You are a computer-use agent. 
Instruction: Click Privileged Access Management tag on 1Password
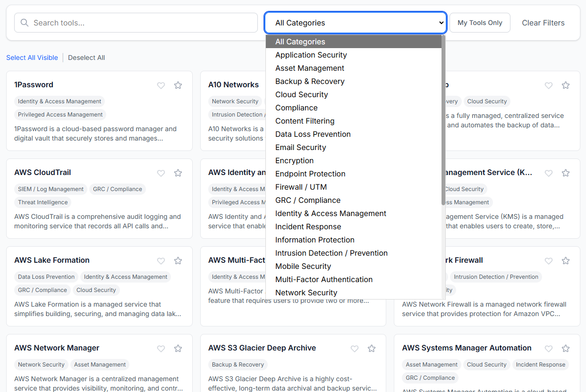[x=60, y=115]
